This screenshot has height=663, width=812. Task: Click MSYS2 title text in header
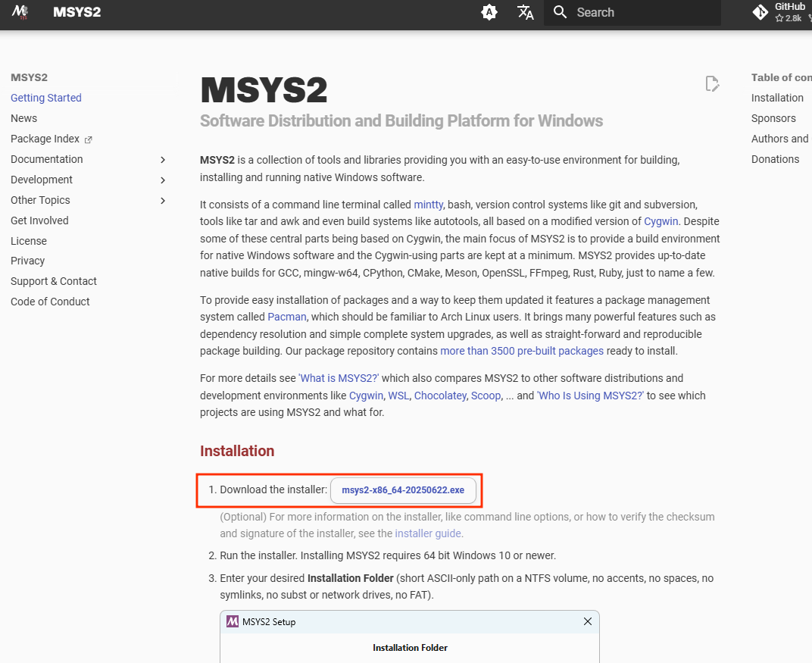tap(77, 12)
